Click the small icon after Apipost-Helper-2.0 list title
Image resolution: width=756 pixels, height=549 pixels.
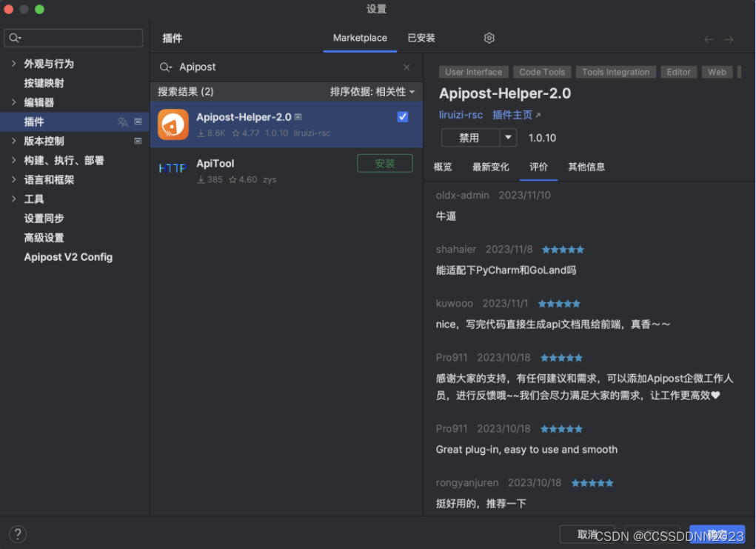pyautogui.click(x=298, y=117)
